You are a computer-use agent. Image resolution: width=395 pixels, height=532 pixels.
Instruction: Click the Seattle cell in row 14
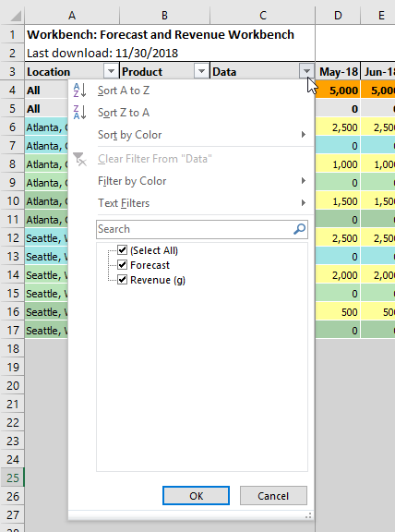tap(46, 275)
